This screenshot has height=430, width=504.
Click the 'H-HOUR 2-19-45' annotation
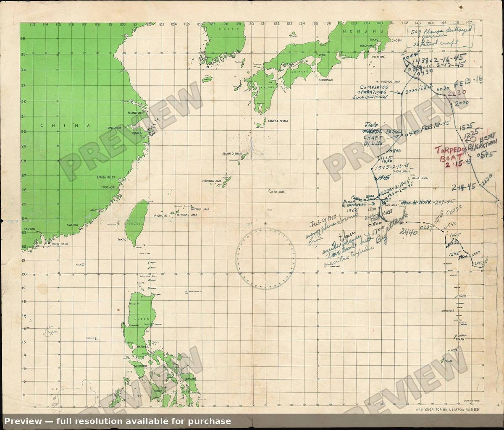click(x=427, y=202)
